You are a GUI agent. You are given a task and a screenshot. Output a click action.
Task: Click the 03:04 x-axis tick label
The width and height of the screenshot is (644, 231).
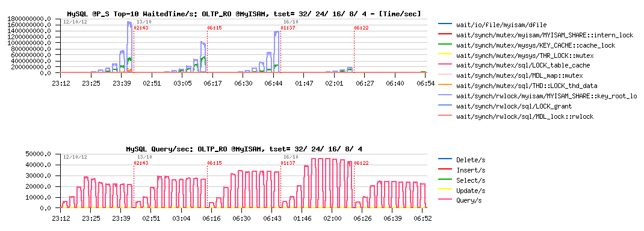click(x=182, y=218)
